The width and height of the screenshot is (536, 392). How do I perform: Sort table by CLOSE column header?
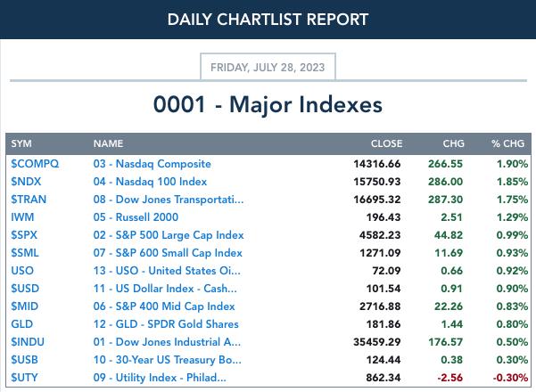point(387,143)
